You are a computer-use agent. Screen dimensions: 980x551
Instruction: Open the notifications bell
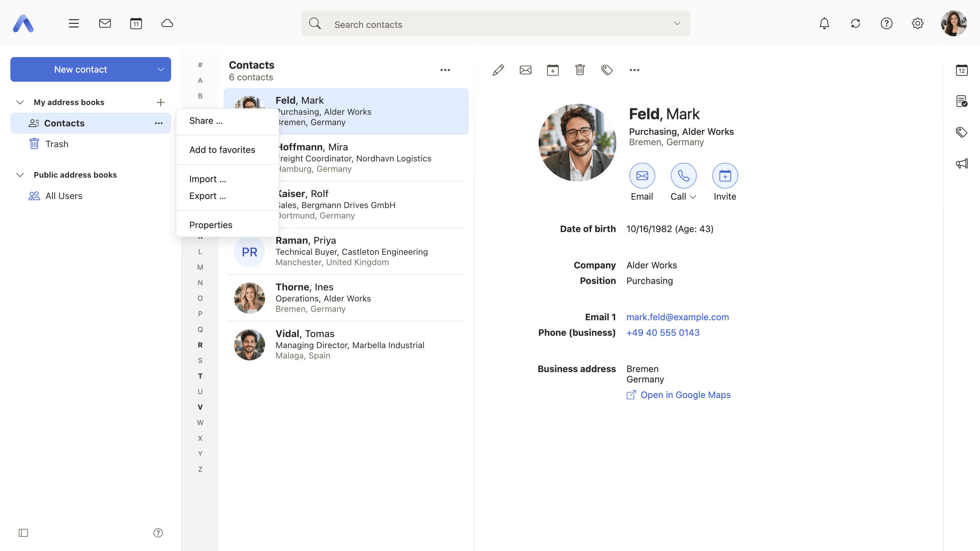tap(824, 24)
